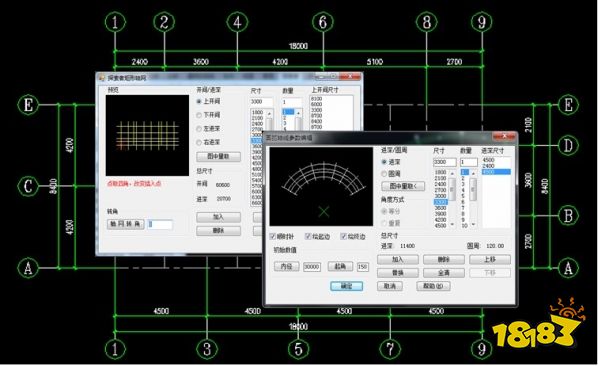Click axis bubble 5 in the drawing
598x366 pixels.
tap(298, 349)
